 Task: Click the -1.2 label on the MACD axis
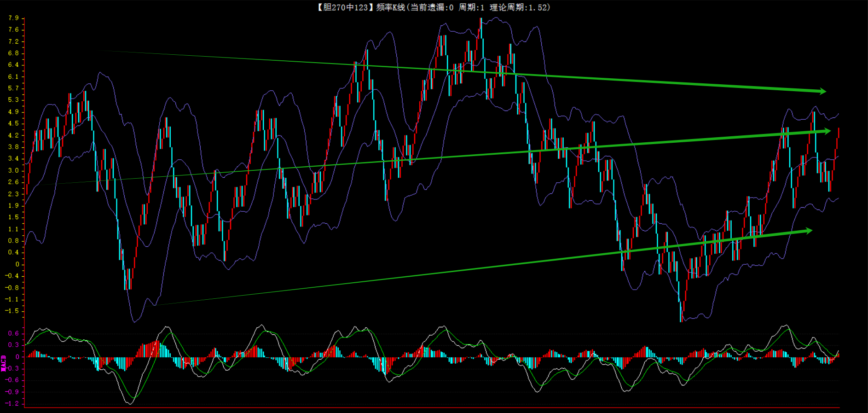click(x=12, y=403)
